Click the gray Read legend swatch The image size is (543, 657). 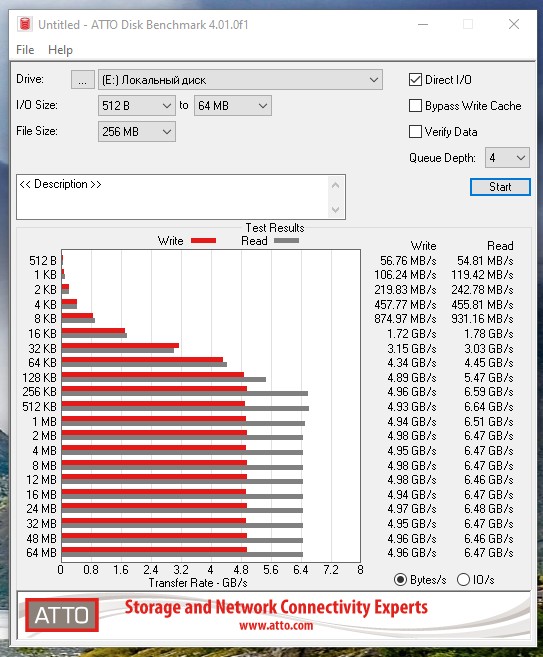[286, 241]
